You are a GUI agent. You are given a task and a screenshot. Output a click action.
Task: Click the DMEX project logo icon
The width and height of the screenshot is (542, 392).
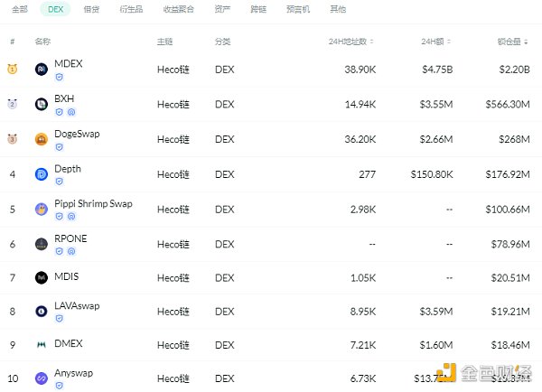[x=41, y=345]
